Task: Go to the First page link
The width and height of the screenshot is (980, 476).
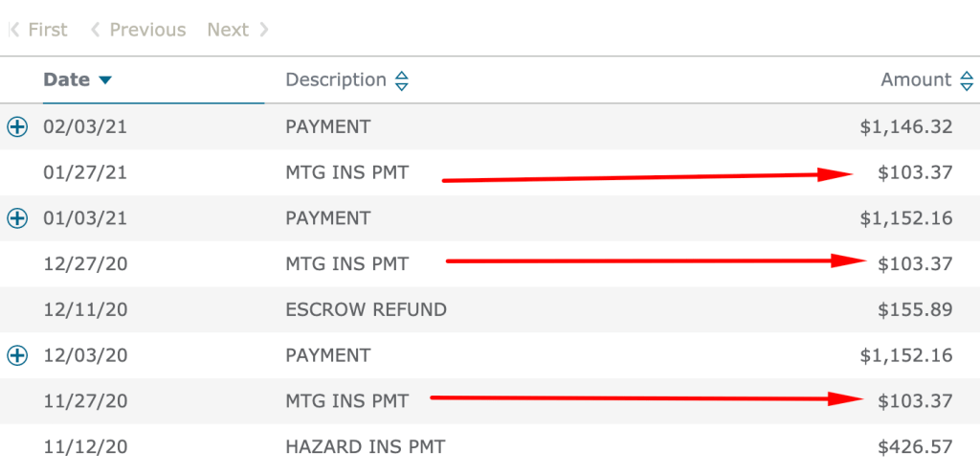Action: tap(48, 30)
